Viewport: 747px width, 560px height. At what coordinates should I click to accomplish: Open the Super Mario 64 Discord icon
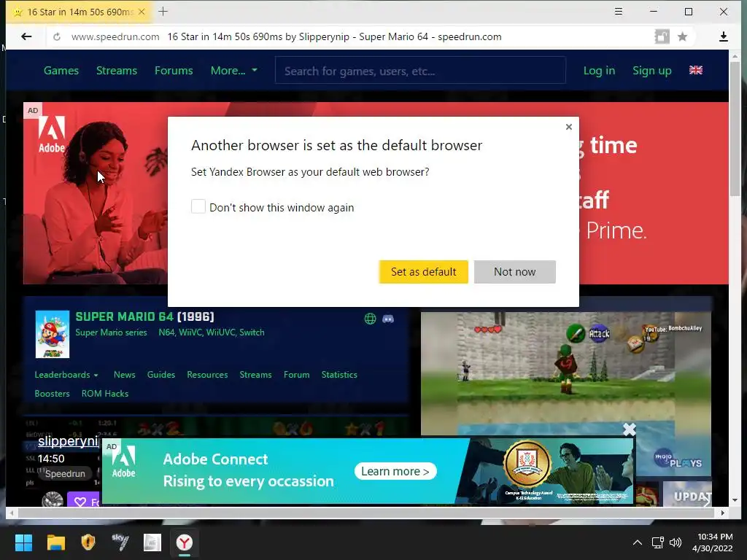coord(388,319)
